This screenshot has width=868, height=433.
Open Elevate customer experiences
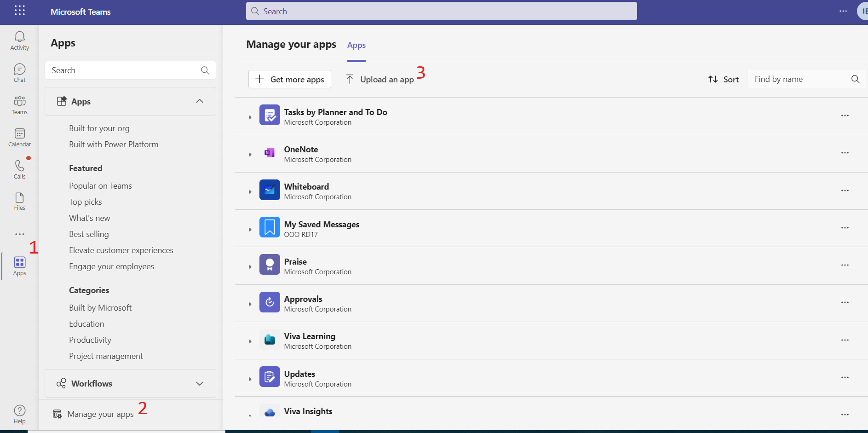(121, 250)
